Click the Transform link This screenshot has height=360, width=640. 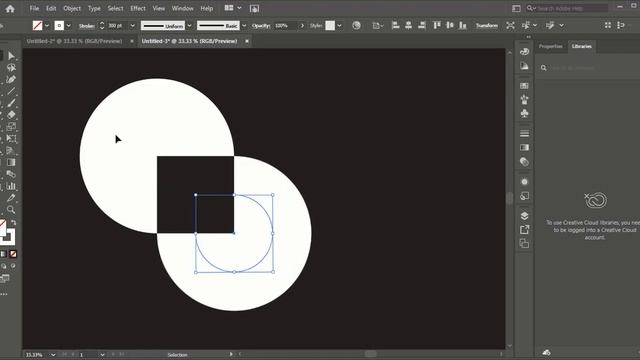coord(487,26)
